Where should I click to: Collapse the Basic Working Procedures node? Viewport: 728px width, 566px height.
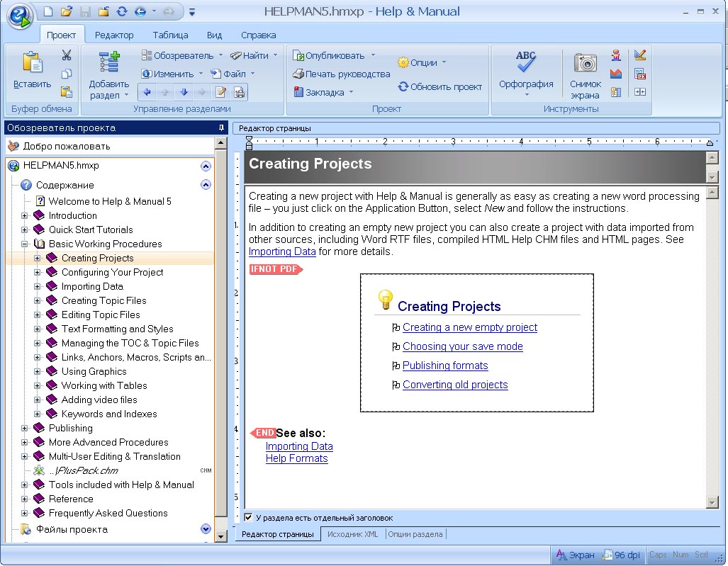click(x=25, y=244)
